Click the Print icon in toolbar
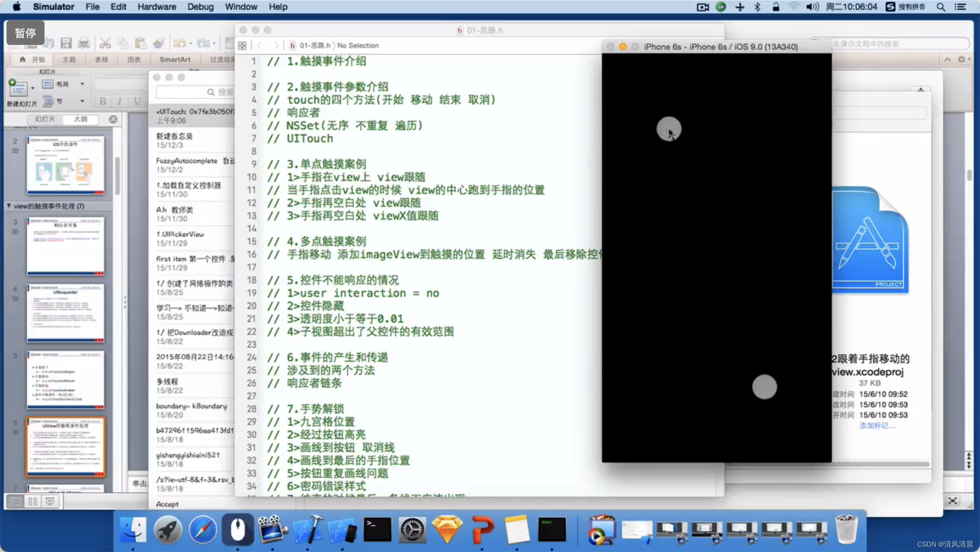The image size is (980, 552). (84, 43)
